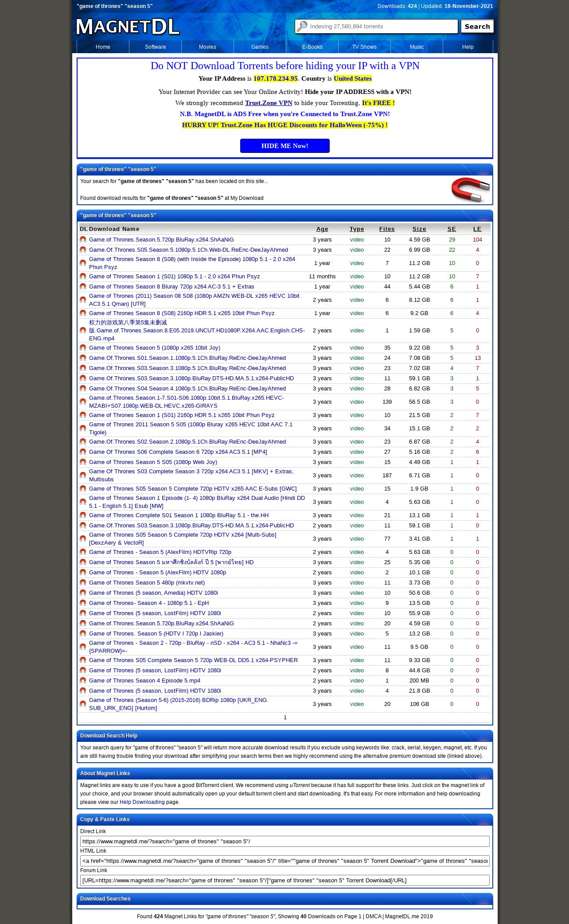
Task: Click magnet icon for Season 1 (S01) 1080p 5.1 Phun Psyz
Action: 83,277
